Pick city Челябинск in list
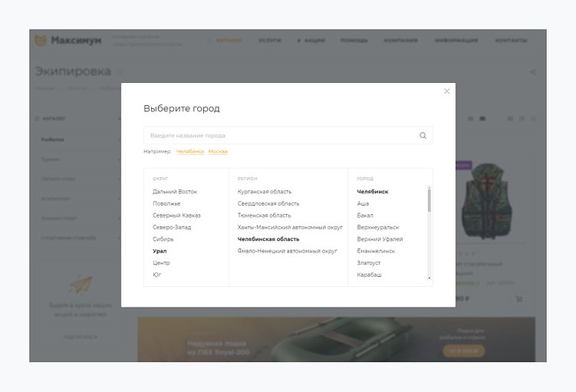This screenshot has height=392, width=576. 373,192
